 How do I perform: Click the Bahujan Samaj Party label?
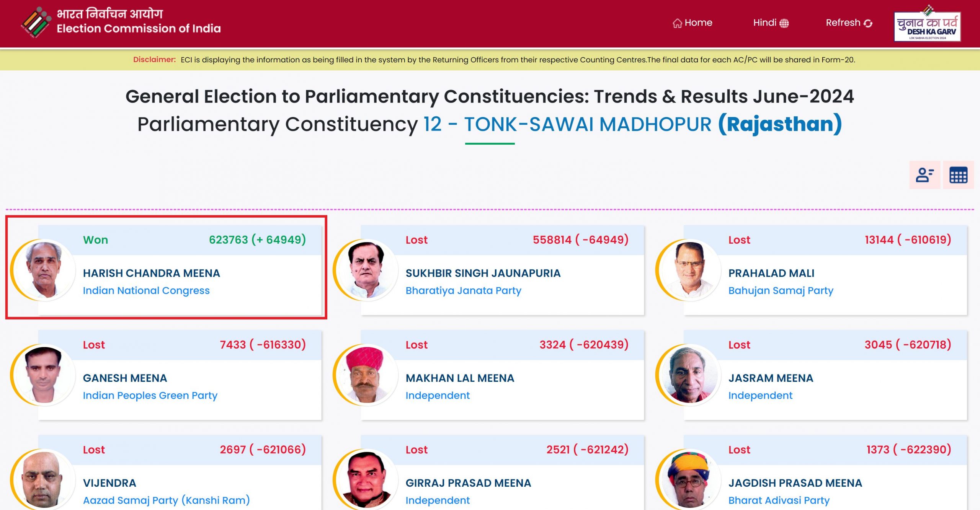tap(781, 290)
